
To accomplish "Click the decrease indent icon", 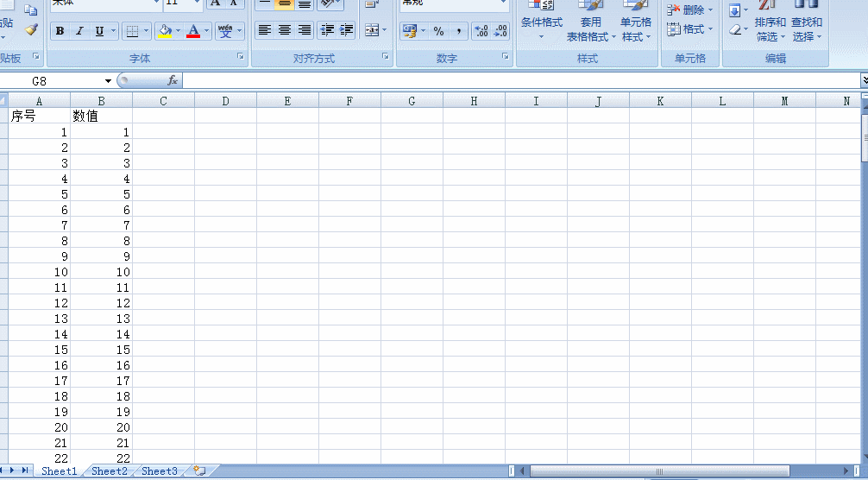I will point(327,30).
